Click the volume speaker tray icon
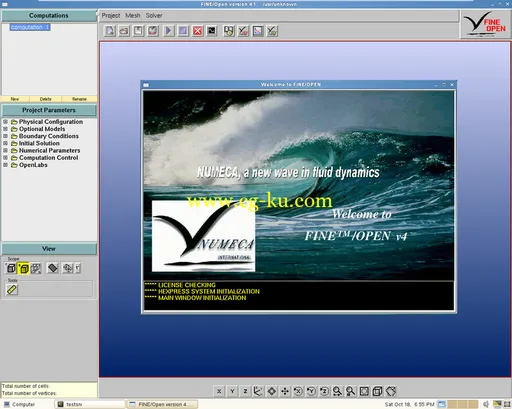The width and height of the screenshot is (512, 409). [x=486, y=404]
